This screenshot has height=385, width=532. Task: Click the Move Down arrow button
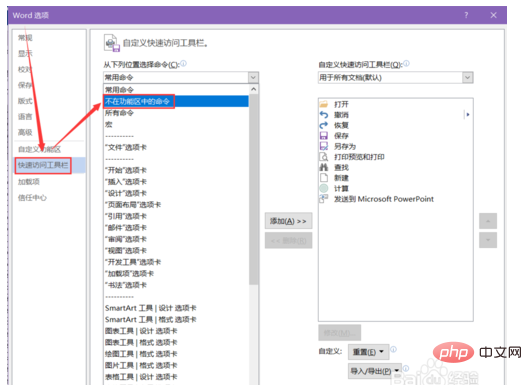pos(488,240)
